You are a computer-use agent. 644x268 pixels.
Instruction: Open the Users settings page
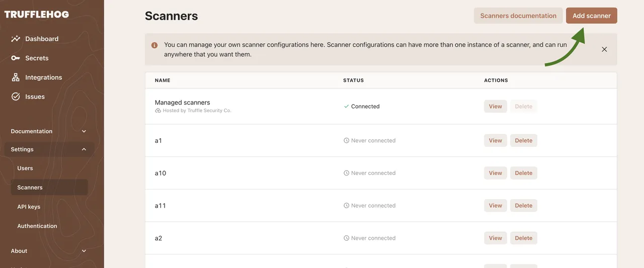pyautogui.click(x=25, y=168)
